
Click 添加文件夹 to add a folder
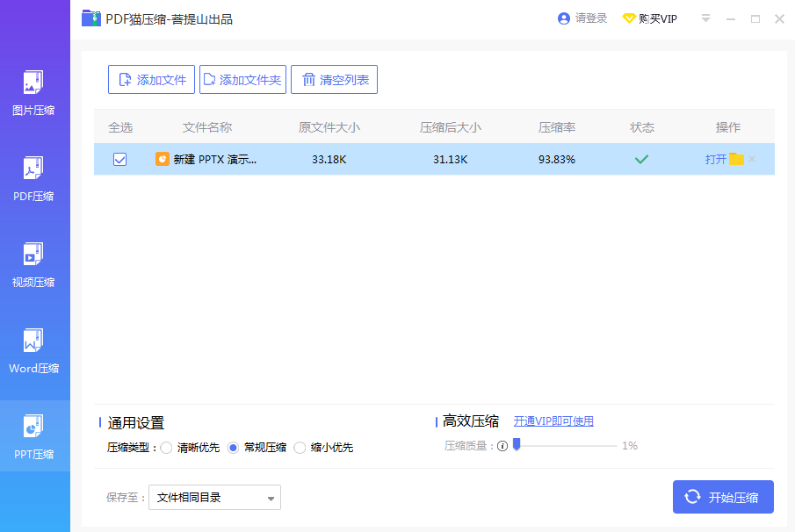(x=242, y=80)
